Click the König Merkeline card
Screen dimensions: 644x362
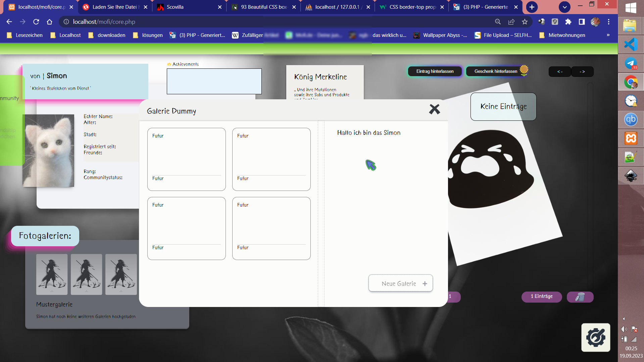click(325, 83)
